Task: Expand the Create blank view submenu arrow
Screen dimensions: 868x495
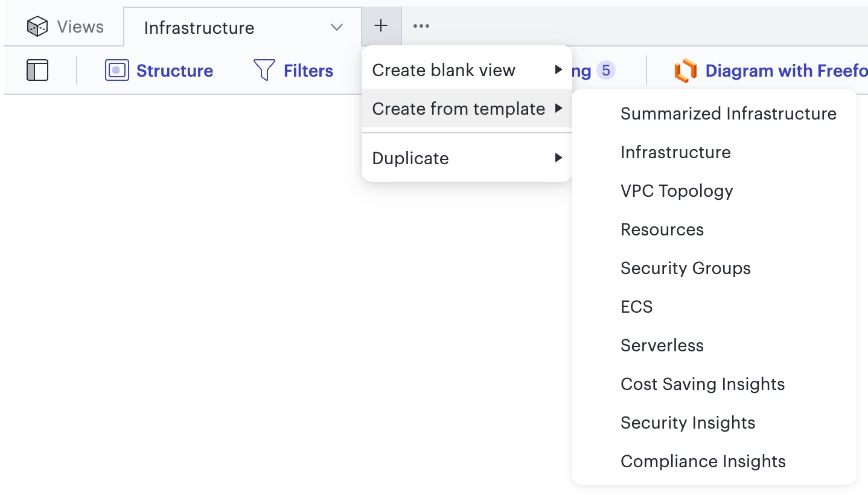Action: click(x=558, y=70)
